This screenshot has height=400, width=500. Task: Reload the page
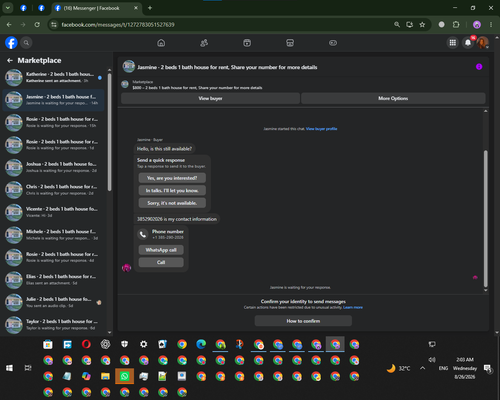[37, 25]
